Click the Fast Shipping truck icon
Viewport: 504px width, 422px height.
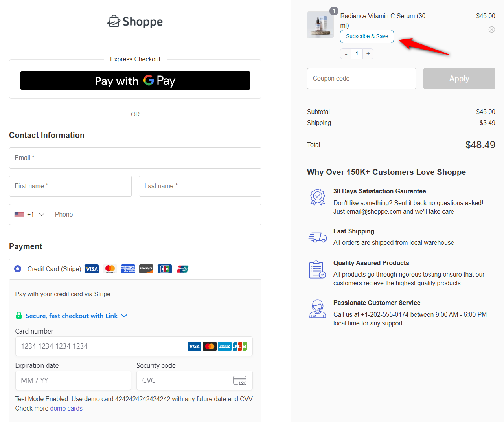pyautogui.click(x=317, y=237)
